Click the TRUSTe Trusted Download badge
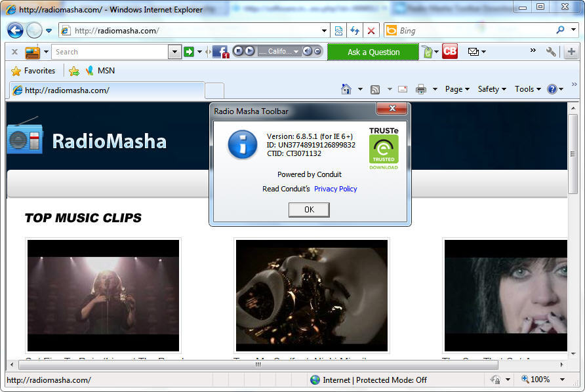The width and height of the screenshot is (585, 392). [x=384, y=148]
